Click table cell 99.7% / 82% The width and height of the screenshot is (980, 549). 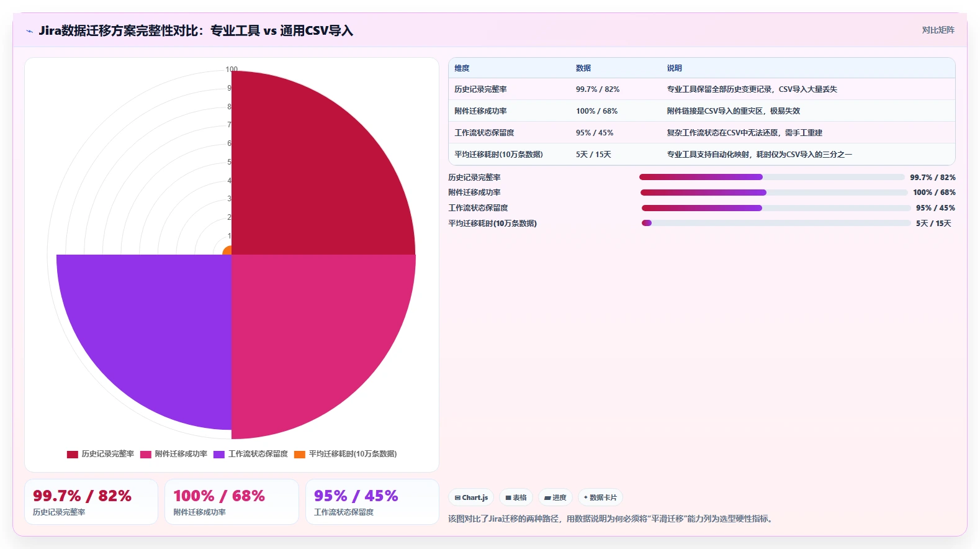598,89
